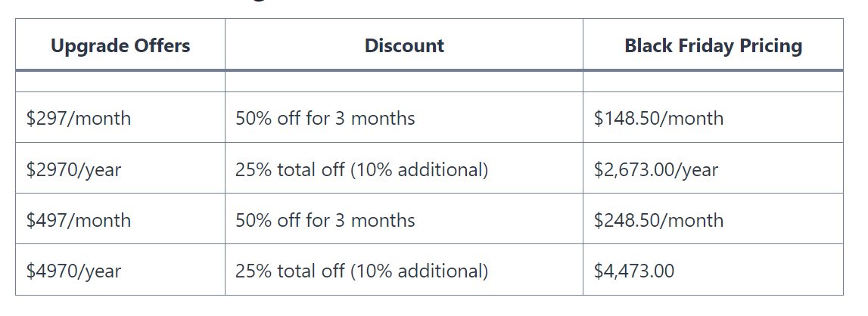Click the word Upgrade in the header
868x316 pixels.
[x=86, y=46]
